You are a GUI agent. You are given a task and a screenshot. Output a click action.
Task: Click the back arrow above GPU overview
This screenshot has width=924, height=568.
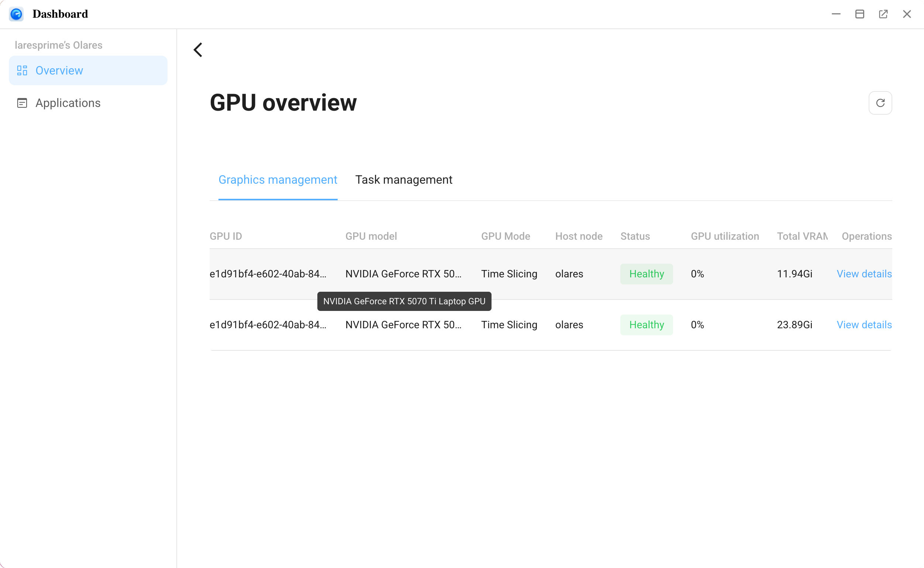pyautogui.click(x=198, y=49)
